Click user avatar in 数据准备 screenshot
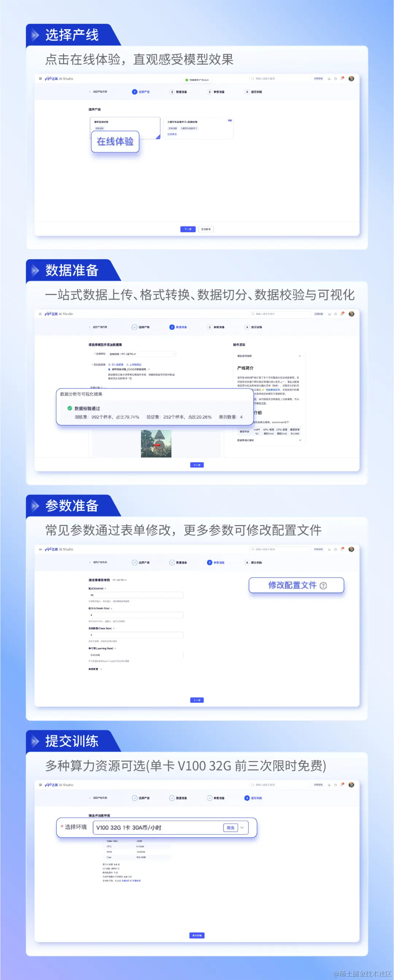The height and width of the screenshot is (980, 394). 351,314
